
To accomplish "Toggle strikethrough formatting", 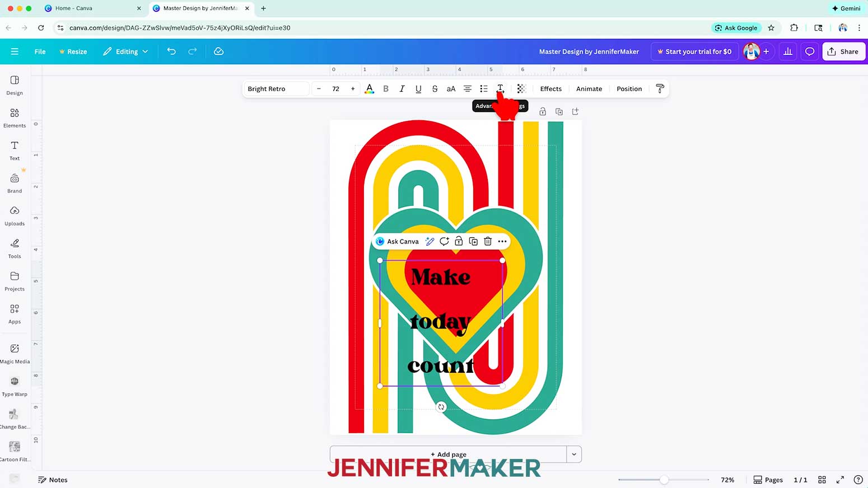I will [x=435, y=89].
